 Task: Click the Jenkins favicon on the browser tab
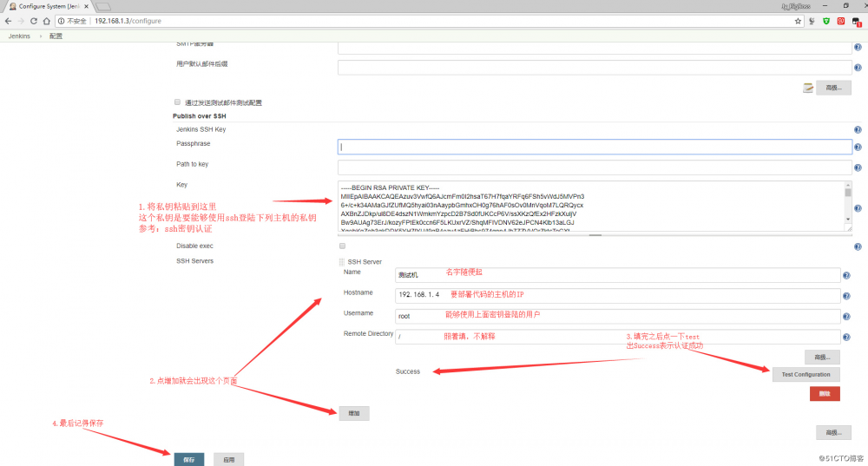tap(12, 6)
